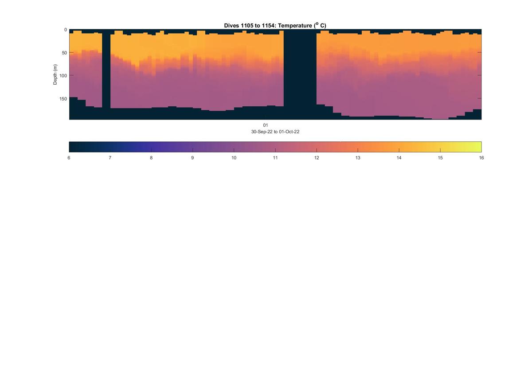The image size is (532, 392).
Task: Click the wide dark data gap in the temperature plot
Action: point(300,74)
